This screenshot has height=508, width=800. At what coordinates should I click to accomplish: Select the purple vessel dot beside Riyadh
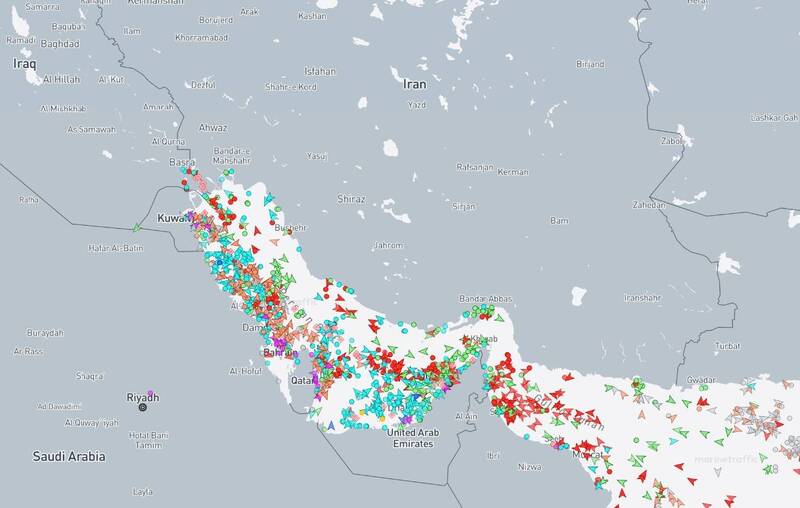150,393
